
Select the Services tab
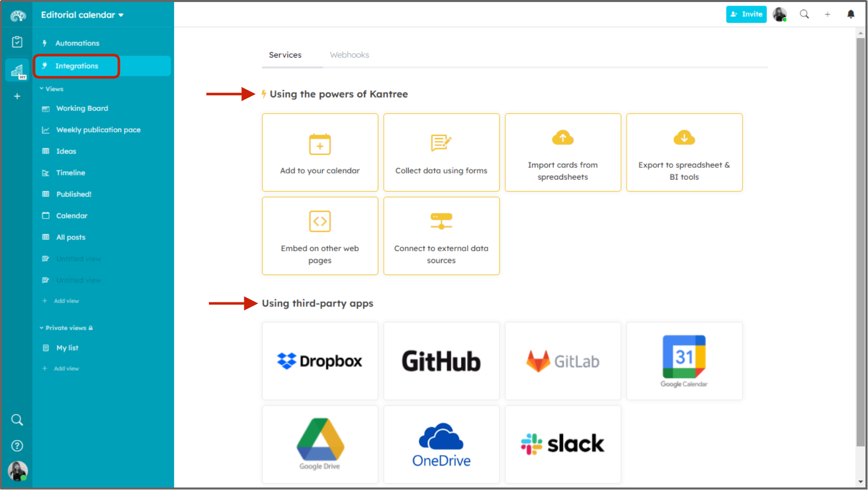coord(285,55)
